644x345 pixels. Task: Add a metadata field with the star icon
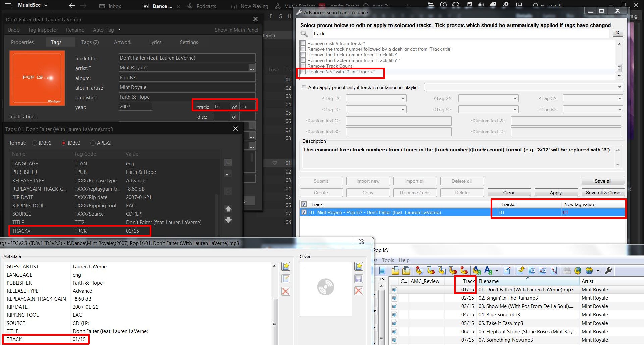(286, 266)
